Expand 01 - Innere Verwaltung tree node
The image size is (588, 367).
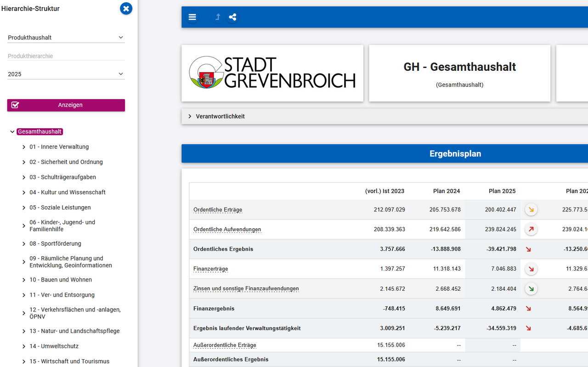(x=24, y=147)
